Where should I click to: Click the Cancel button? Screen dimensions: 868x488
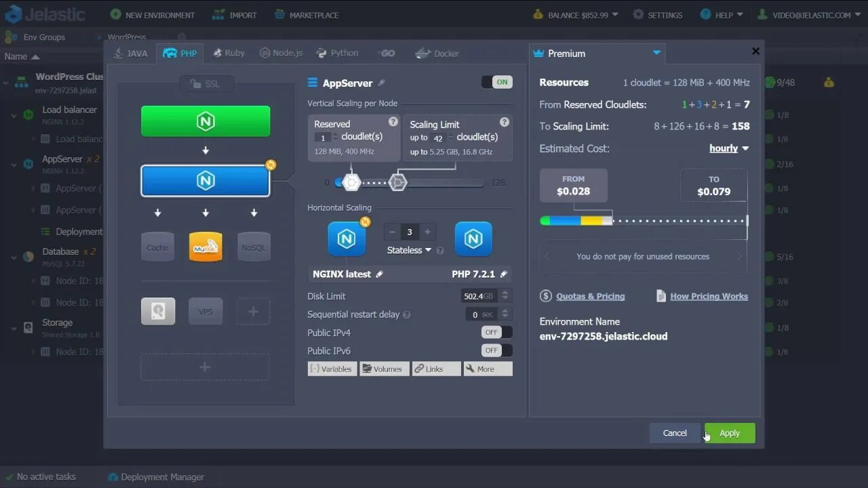[675, 433]
